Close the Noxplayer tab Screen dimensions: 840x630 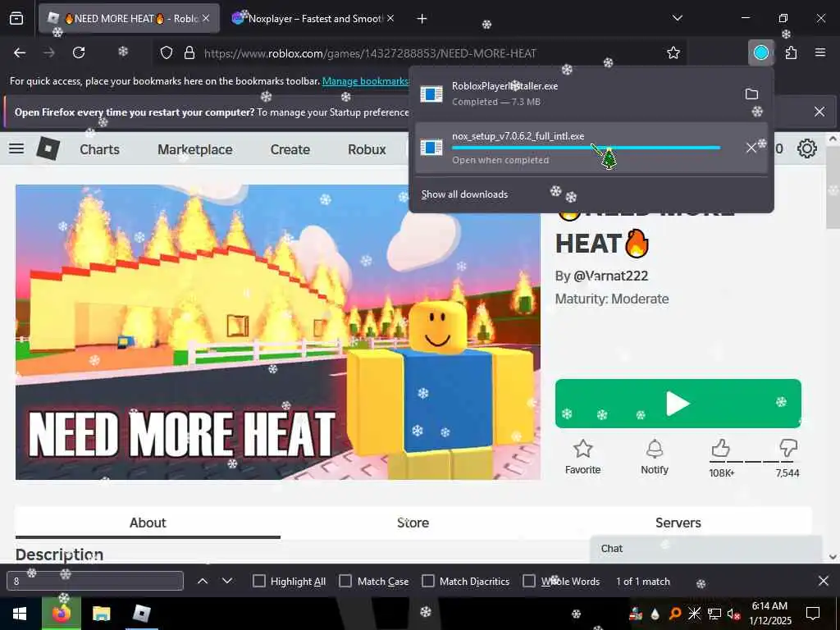[390, 18]
